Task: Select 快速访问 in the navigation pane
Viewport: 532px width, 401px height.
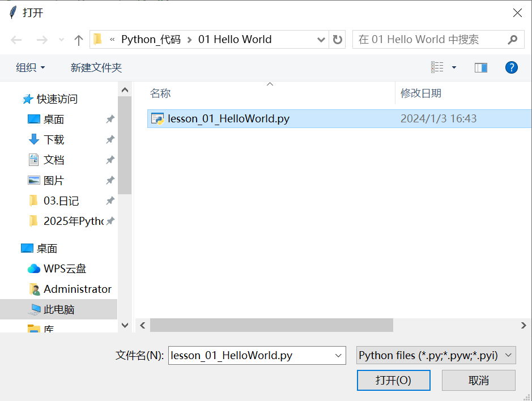Action: click(x=57, y=99)
